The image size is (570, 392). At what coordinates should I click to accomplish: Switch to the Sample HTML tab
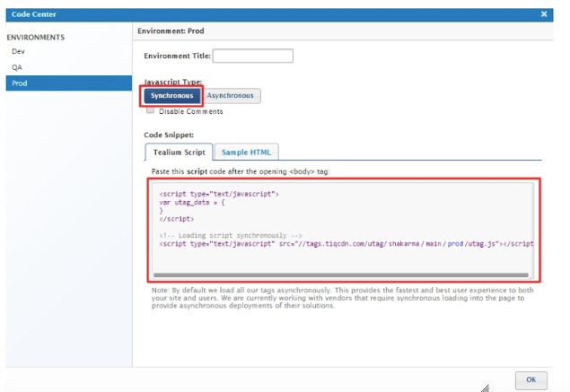point(246,152)
